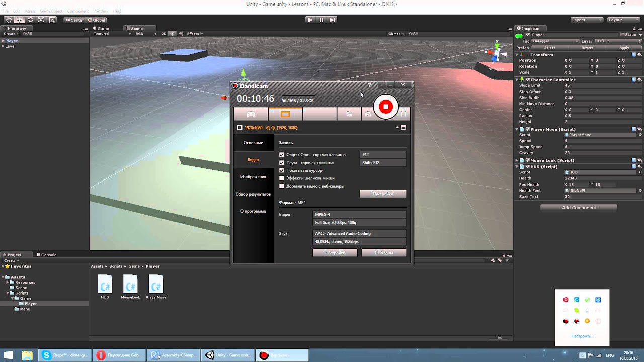The image size is (644, 362).
Task: Stop recording with red Bandicam button
Action: pyautogui.click(x=386, y=107)
